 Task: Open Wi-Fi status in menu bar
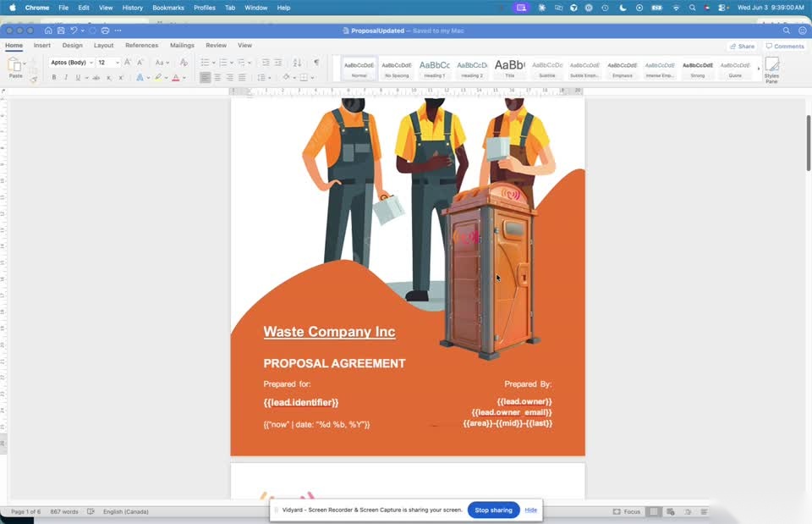coord(676,8)
